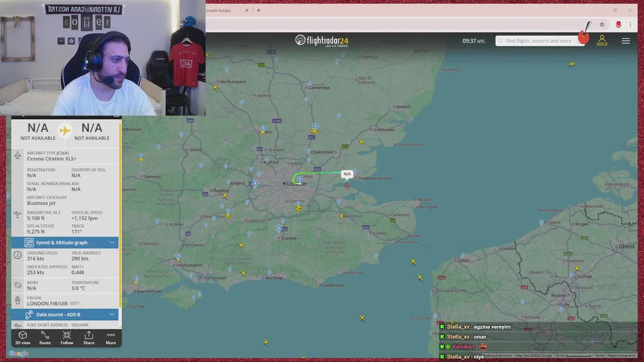Click the EGTT badge next to London FIR/UIR
This screenshot has width=644, height=362.
pyautogui.click(x=75, y=304)
